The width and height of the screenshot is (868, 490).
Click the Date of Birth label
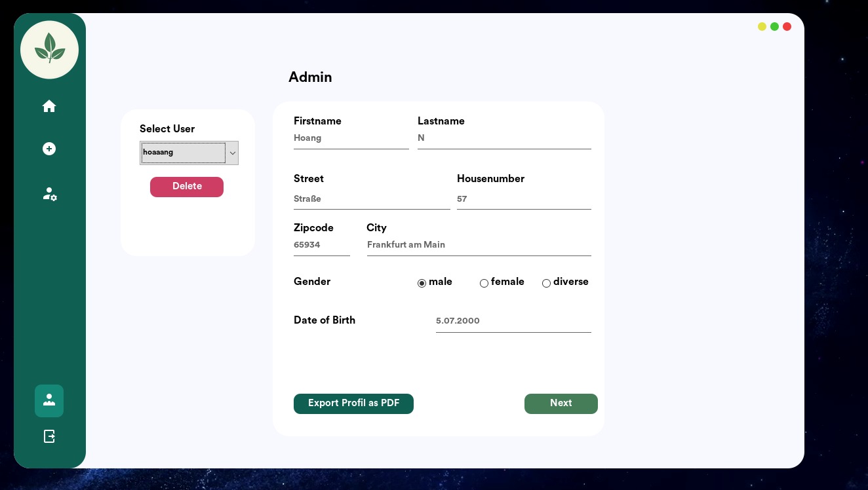(x=325, y=320)
